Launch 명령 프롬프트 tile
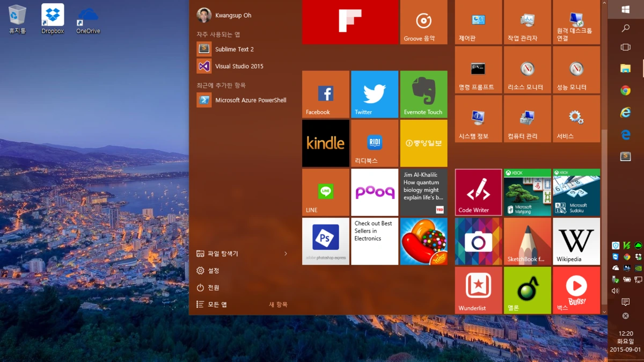The image size is (644, 362). click(479, 69)
